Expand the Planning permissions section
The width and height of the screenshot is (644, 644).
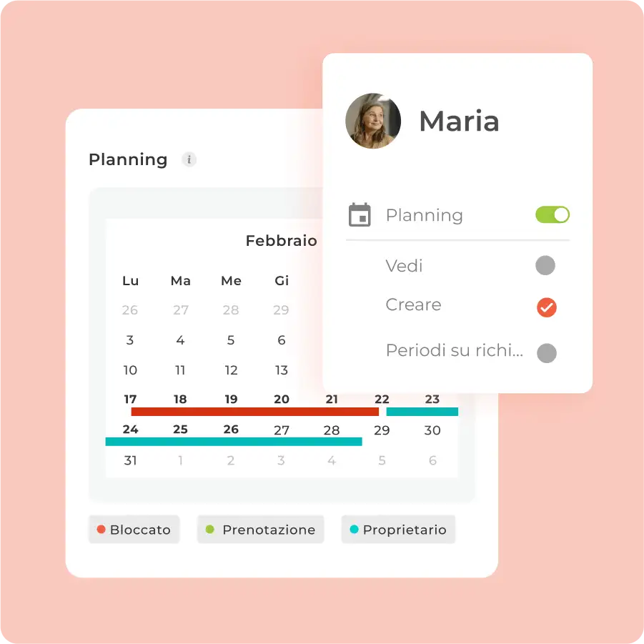pos(425,214)
